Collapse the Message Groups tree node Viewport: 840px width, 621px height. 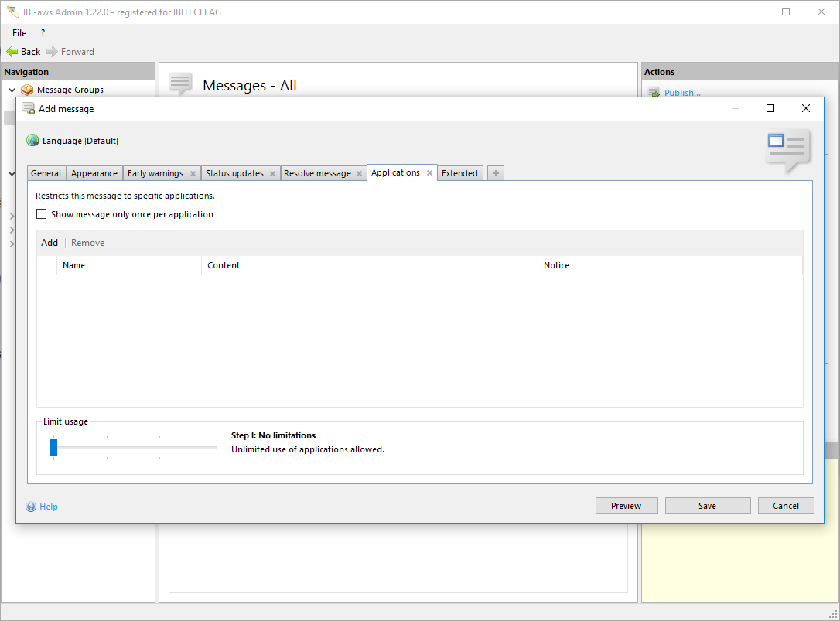[12, 90]
